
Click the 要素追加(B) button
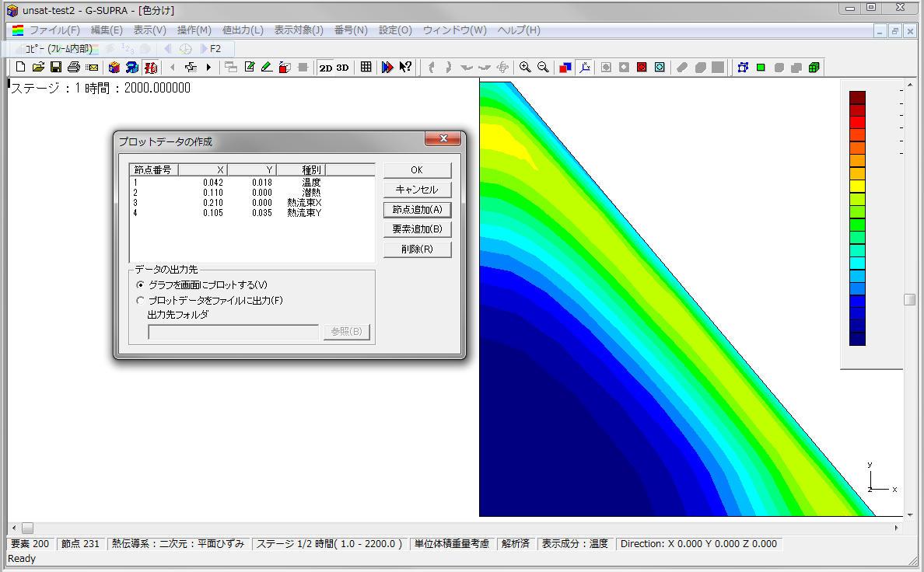pos(417,229)
